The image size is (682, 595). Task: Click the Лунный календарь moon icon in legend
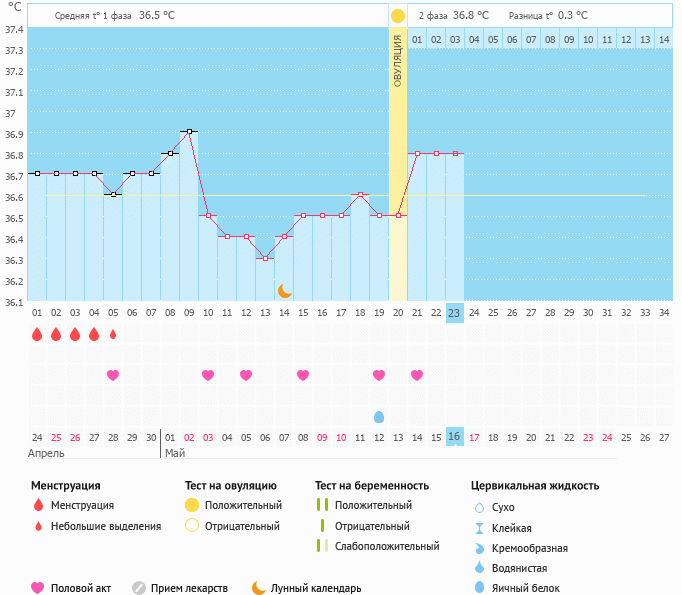pos(259,588)
